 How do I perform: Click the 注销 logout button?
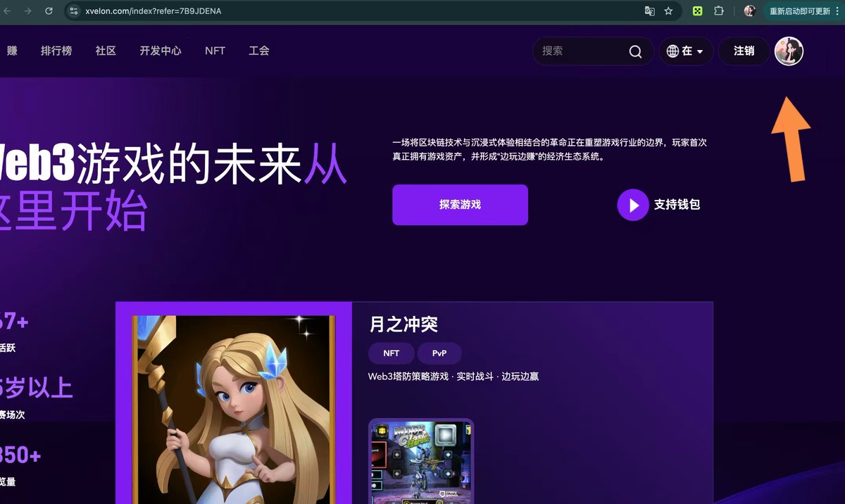point(744,51)
